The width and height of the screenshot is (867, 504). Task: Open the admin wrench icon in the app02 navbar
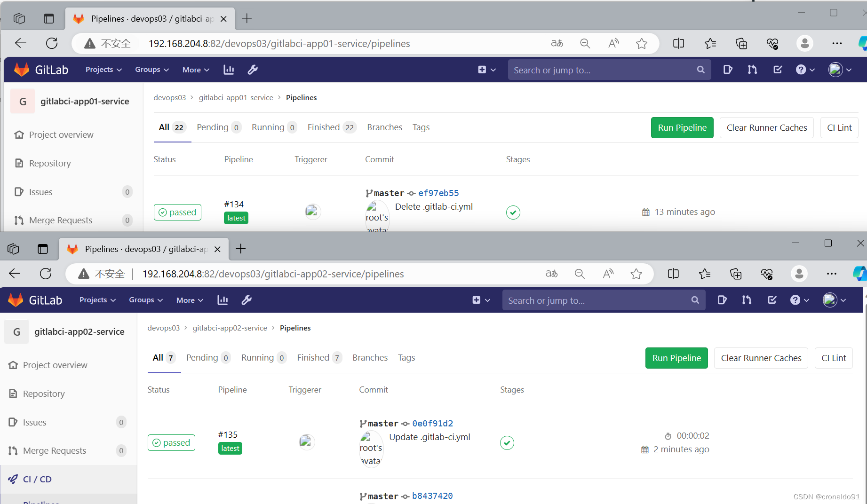coord(247,300)
